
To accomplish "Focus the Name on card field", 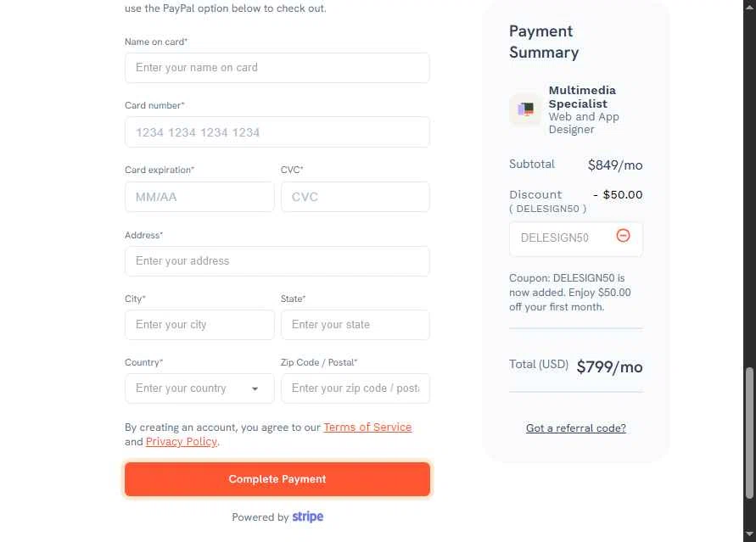I will pyautogui.click(x=277, y=68).
